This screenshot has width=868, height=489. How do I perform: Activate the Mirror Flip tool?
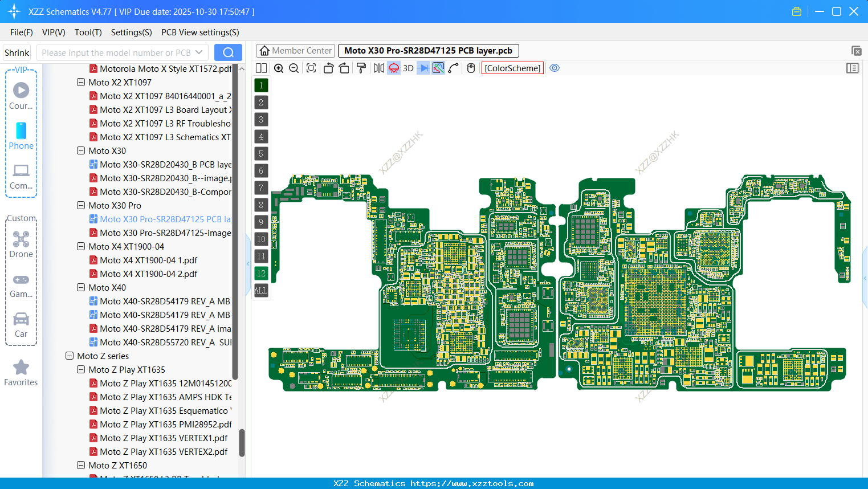pos(378,68)
